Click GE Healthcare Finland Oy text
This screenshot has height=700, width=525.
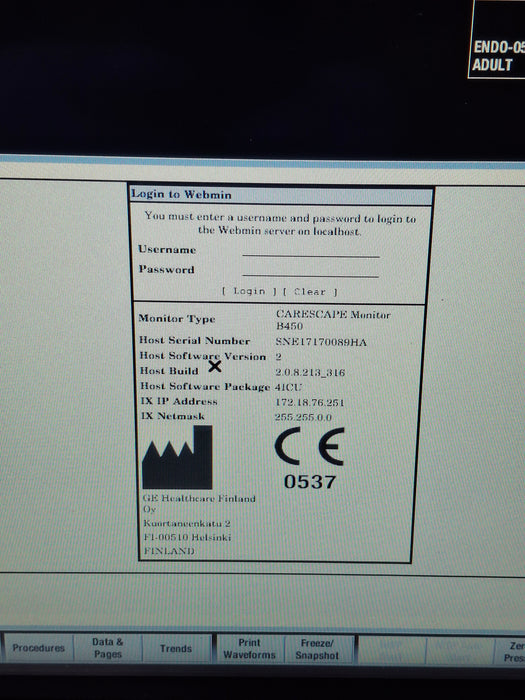[199, 503]
